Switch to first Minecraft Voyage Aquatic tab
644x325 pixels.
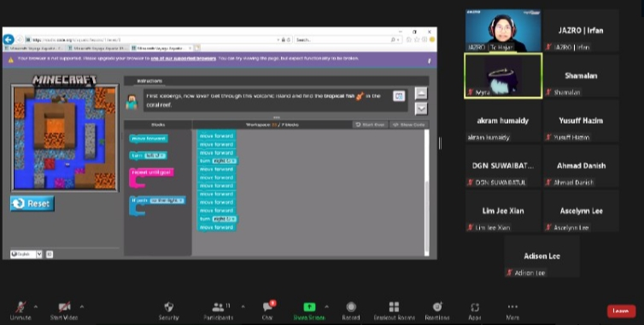tap(34, 49)
